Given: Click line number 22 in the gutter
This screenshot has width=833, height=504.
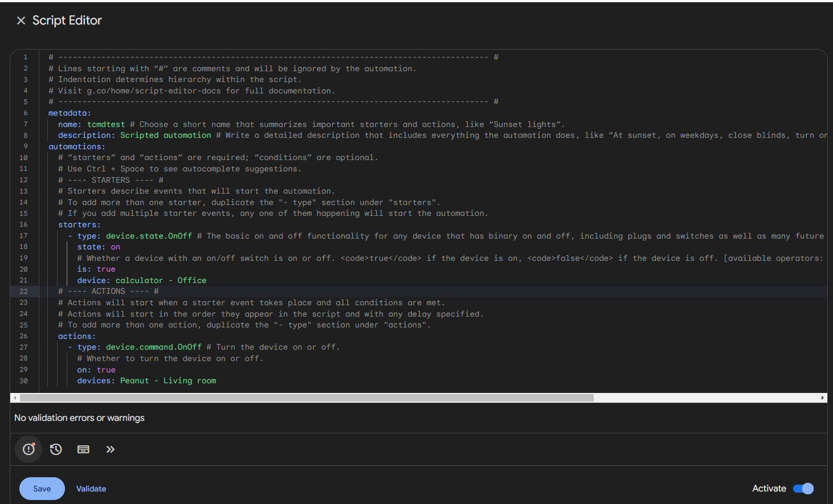Looking at the screenshot, I should point(23,292).
